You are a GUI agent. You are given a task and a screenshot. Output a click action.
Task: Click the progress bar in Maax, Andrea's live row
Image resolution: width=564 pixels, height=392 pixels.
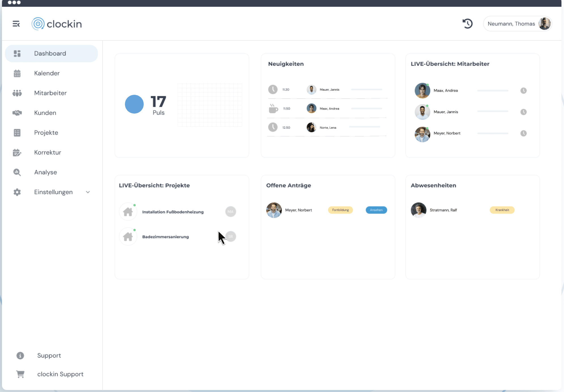pos(493,91)
